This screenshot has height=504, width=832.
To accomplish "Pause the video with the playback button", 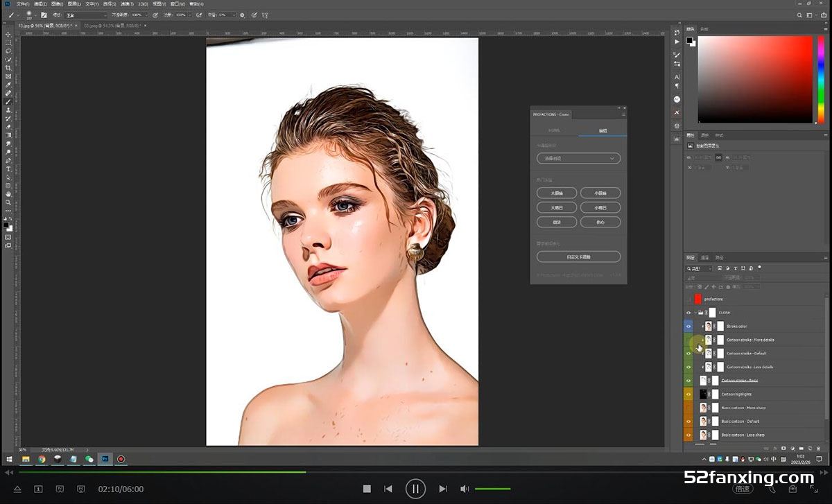I will pyautogui.click(x=415, y=489).
